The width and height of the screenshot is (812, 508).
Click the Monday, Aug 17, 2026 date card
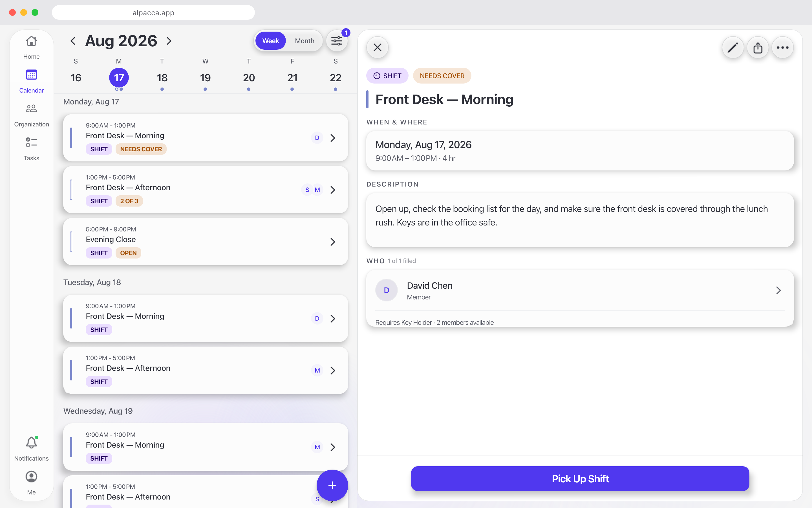[x=580, y=151]
